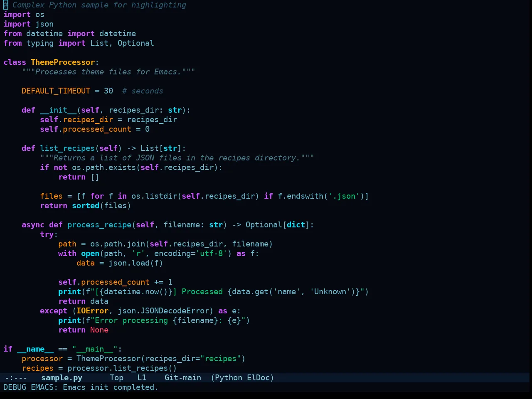Click the 'import json' line
The width and height of the screenshot is (532, 399).
[x=28, y=24]
